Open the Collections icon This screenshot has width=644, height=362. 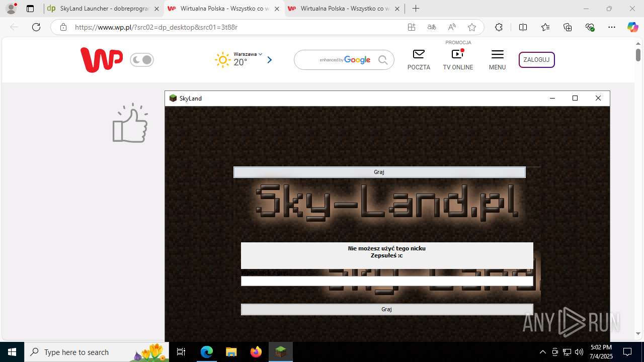click(568, 27)
